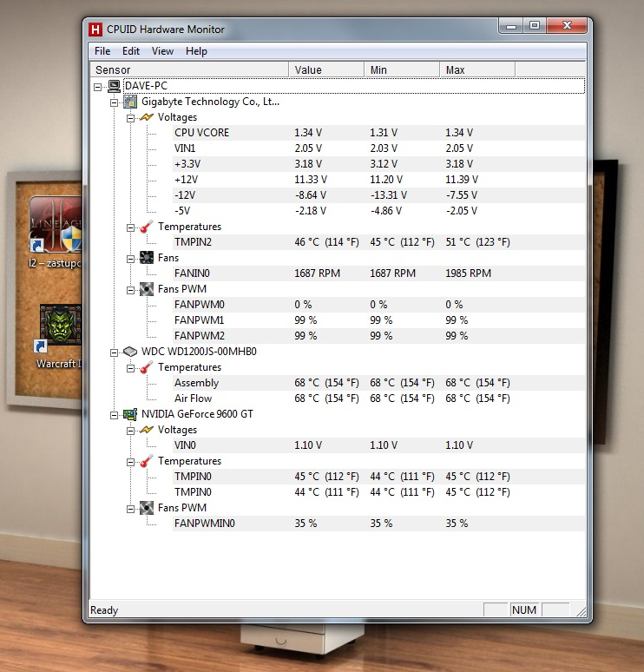This screenshot has height=672, width=644.
Task: Collapse the WDC Temperatures group
Action: point(130,368)
